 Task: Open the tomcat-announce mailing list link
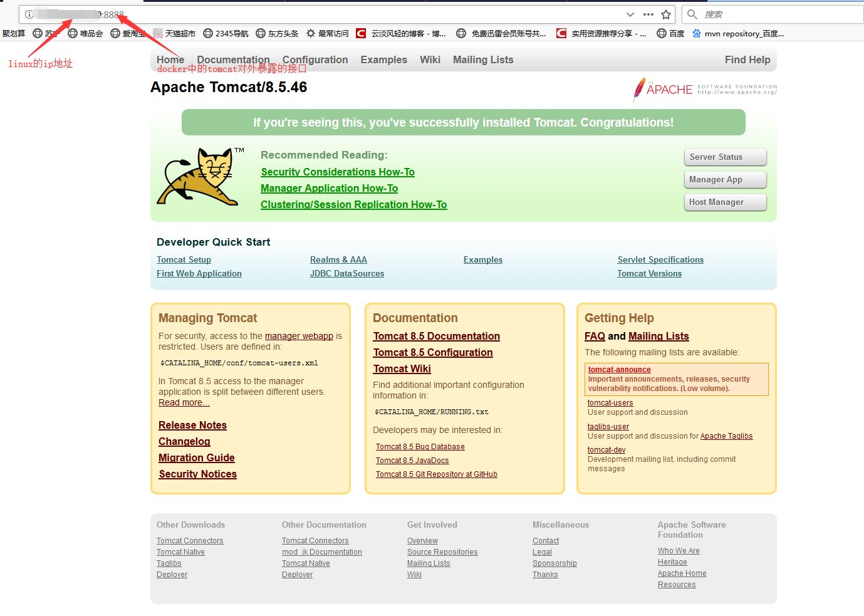click(620, 370)
